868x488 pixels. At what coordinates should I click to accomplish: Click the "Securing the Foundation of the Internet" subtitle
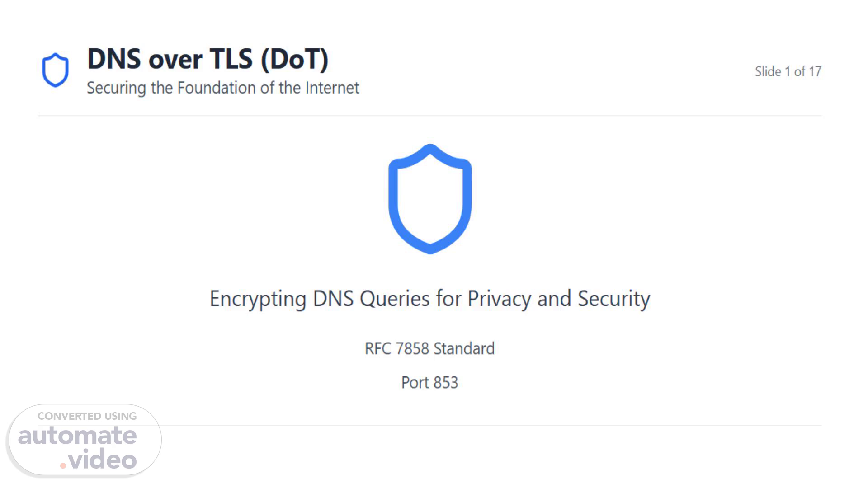coord(223,88)
